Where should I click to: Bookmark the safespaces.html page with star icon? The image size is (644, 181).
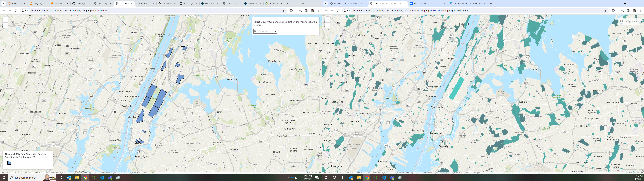point(283,11)
